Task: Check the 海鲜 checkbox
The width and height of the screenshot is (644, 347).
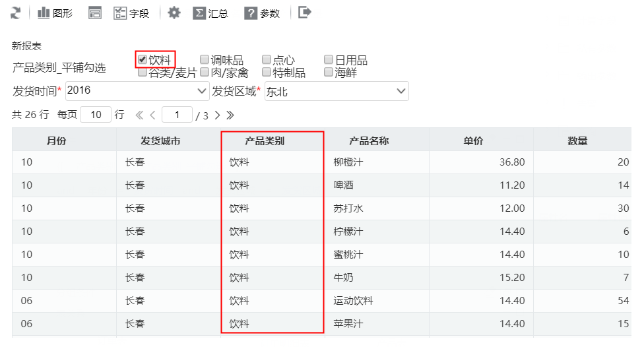Action: pyautogui.click(x=328, y=73)
